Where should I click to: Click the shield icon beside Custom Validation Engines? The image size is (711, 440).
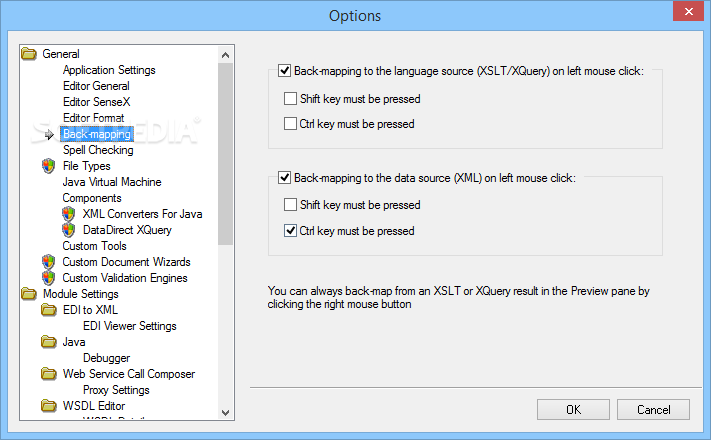[x=49, y=278]
